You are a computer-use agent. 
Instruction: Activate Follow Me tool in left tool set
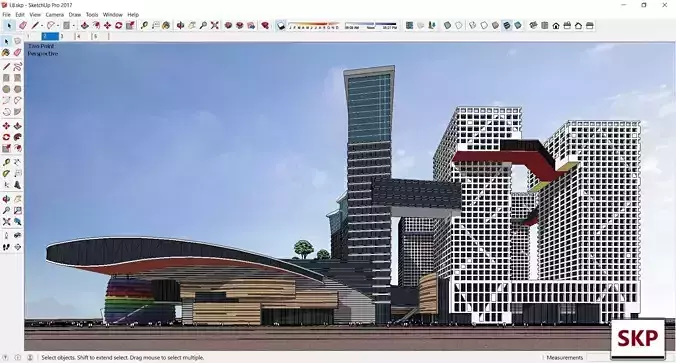point(17,137)
